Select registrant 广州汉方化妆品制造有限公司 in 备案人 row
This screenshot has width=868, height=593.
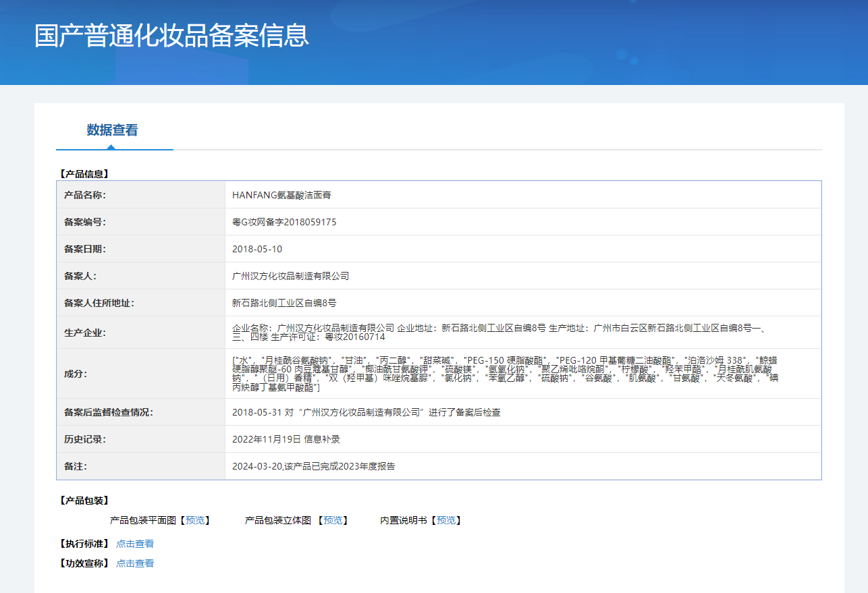pos(290,276)
